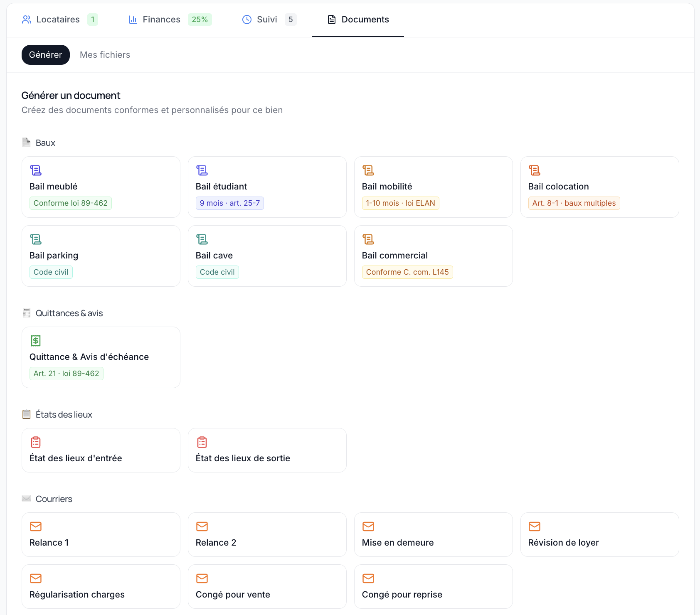Switch to the Locataires tab
The image size is (700, 615).
click(x=58, y=20)
